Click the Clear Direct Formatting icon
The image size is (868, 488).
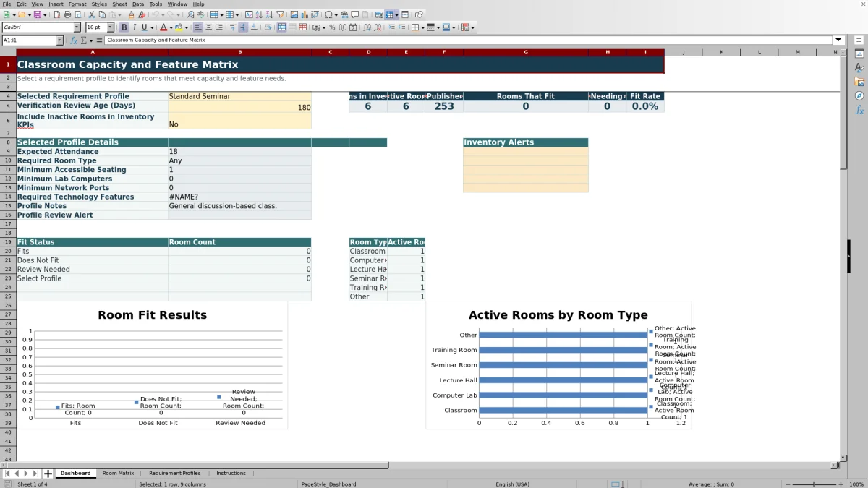click(142, 14)
